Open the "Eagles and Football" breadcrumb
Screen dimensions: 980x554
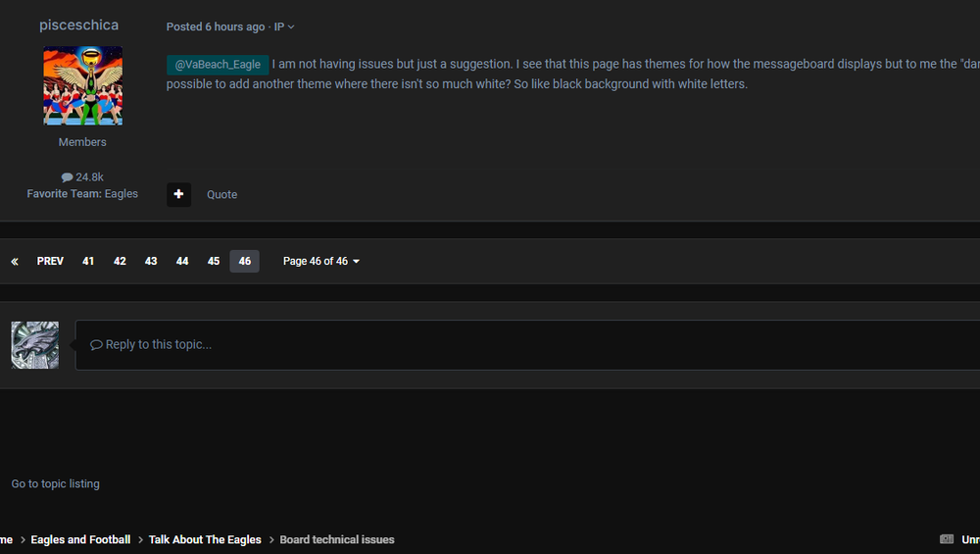point(80,540)
